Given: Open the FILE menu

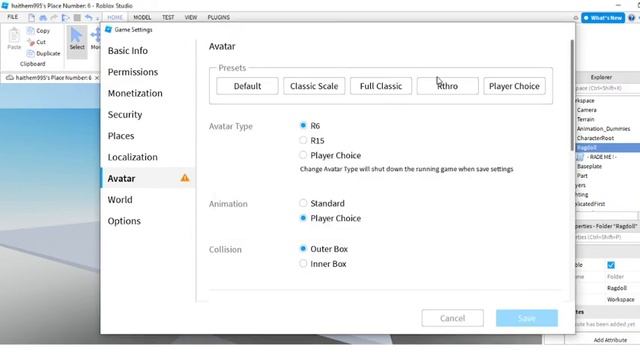Looking at the screenshot, I should 13,17.
